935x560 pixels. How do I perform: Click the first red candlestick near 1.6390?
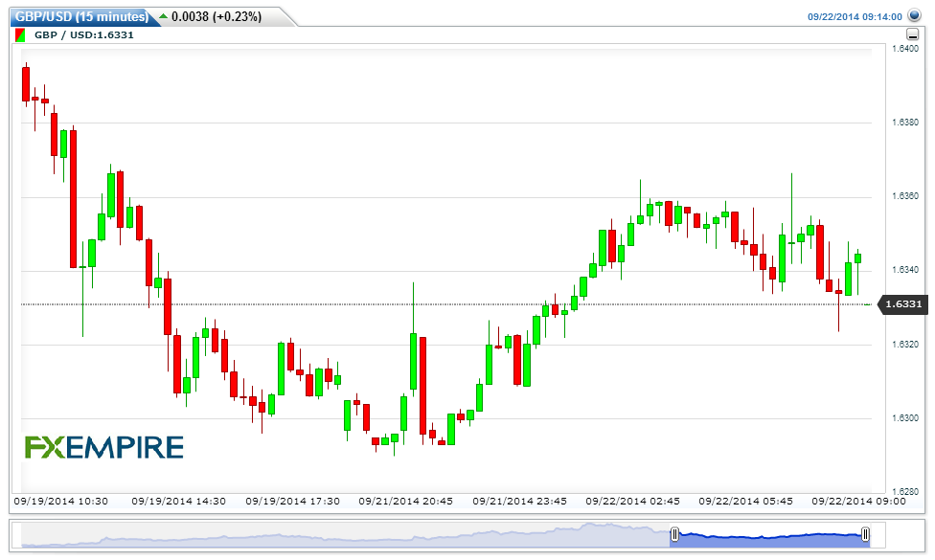click(x=26, y=84)
